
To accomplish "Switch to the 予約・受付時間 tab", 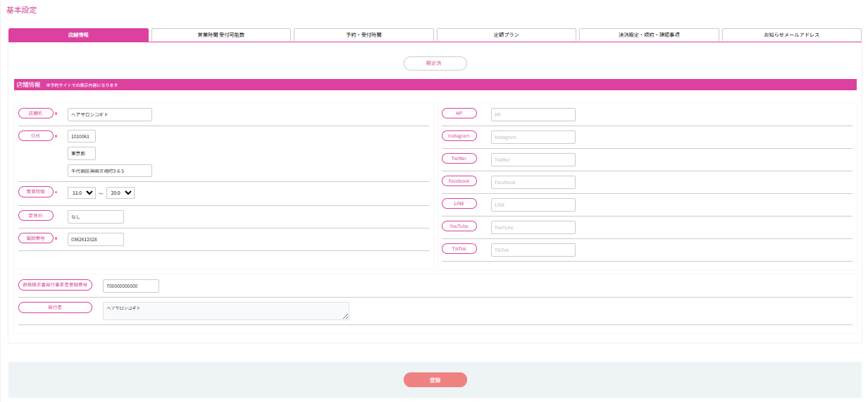I will [x=364, y=35].
